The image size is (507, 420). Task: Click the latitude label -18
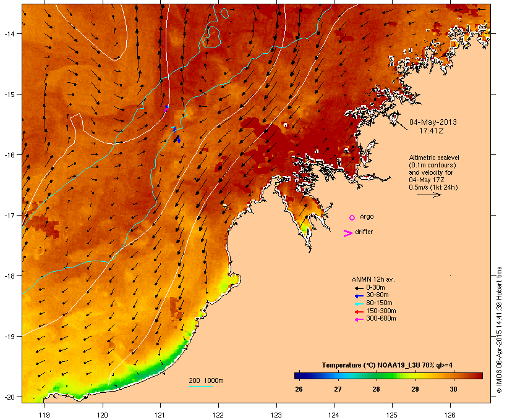pos(9,276)
